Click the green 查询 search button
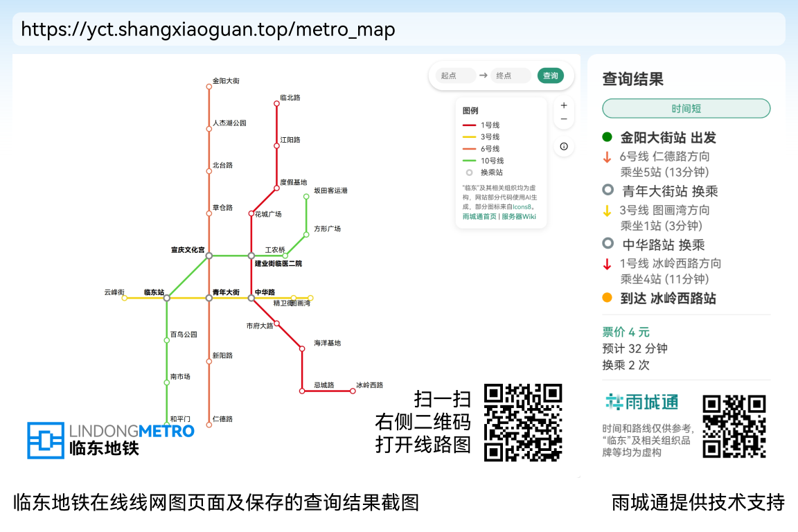Screen dimensions: 798x532 coord(550,76)
